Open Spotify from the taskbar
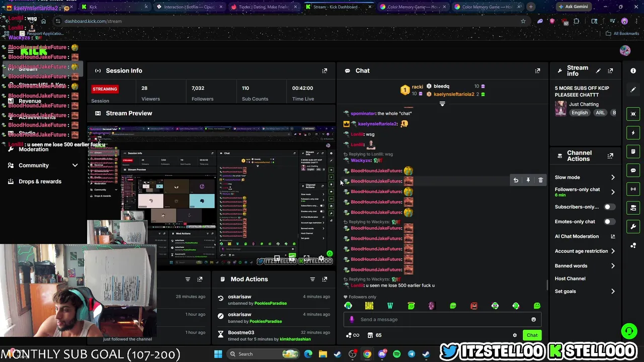644x362 pixels. [x=396, y=354]
